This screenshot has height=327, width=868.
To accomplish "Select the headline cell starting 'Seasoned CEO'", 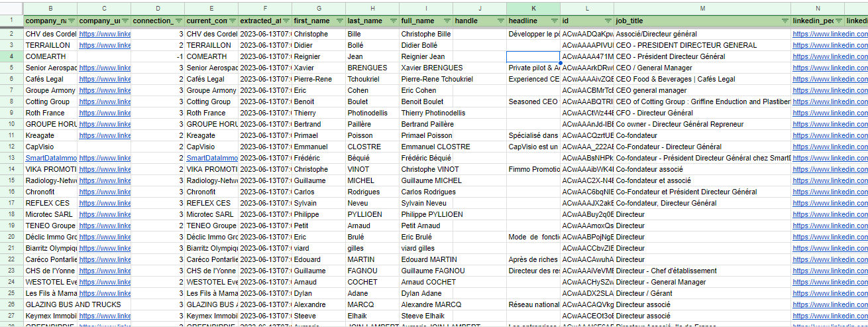I will (533, 101).
